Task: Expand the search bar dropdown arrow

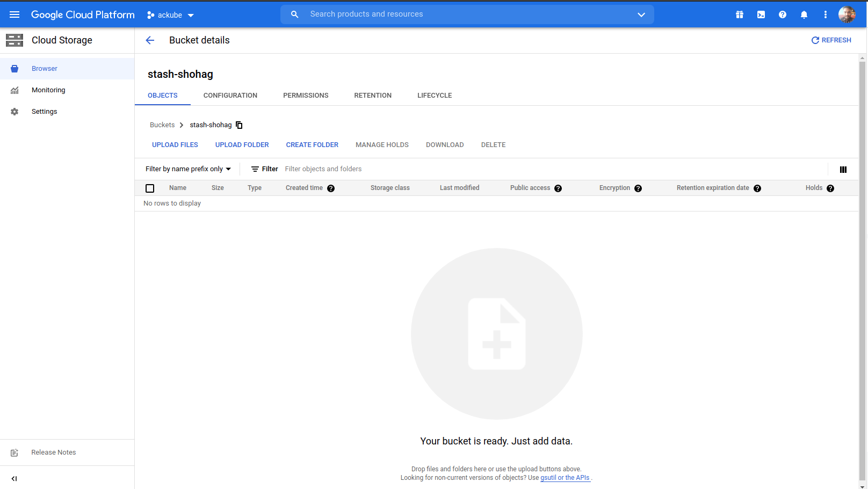Action: [641, 14]
